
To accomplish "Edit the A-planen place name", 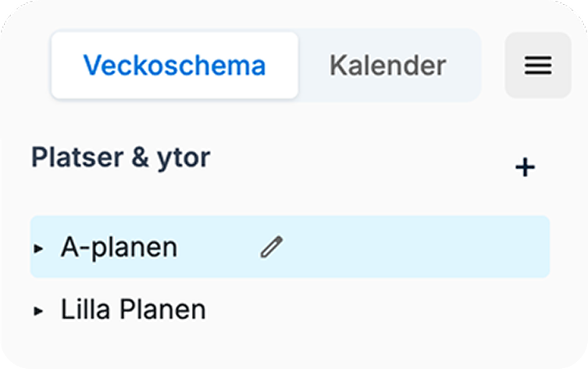I will coord(271,247).
